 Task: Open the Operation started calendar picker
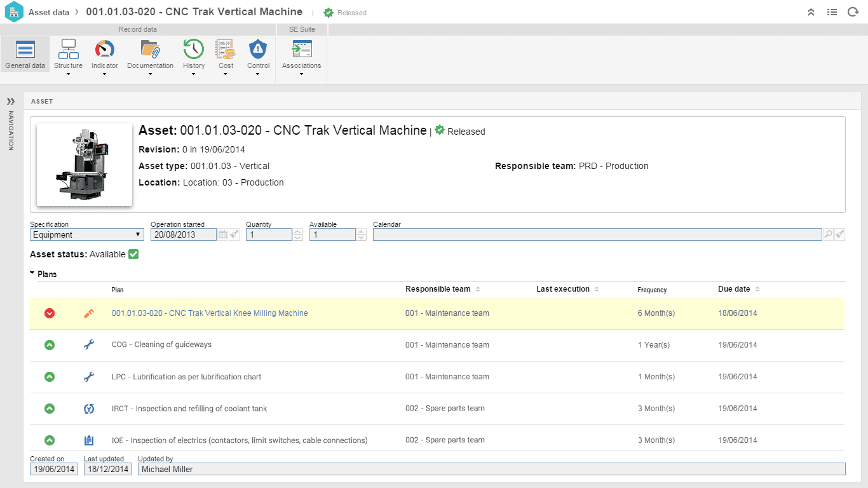pyautogui.click(x=222, y=234)
